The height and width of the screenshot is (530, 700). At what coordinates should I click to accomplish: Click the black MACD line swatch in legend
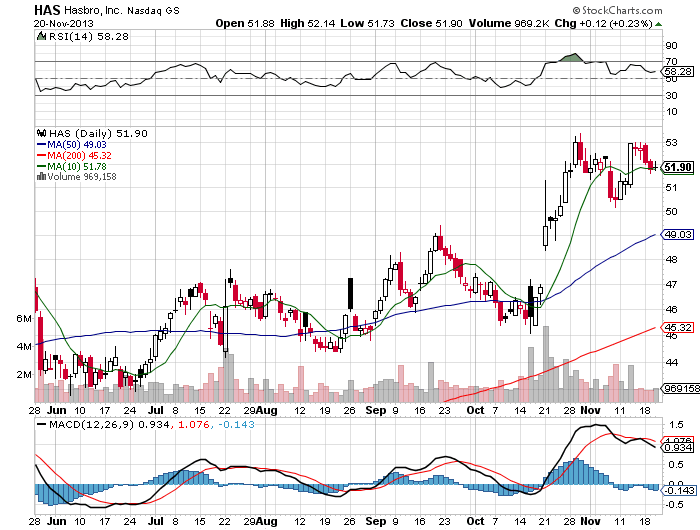coord(42,424)
